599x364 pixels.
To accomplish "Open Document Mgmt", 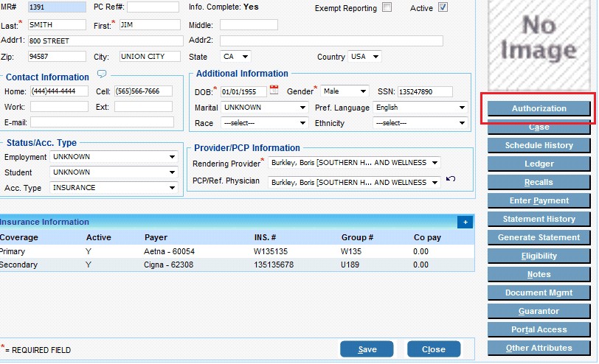I will coord(539,293).
